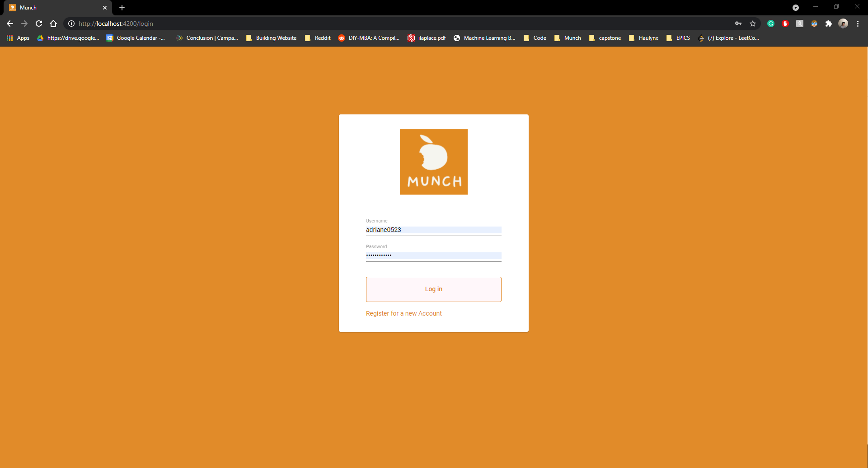The width and height of the screenshot is (868, 468).
Task: Close the Munch tab
Action: [105, 8]
